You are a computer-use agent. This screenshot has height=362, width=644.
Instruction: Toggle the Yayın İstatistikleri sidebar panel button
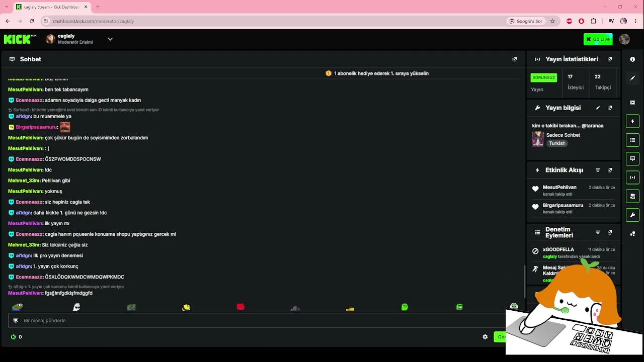[x=632, y=177]
